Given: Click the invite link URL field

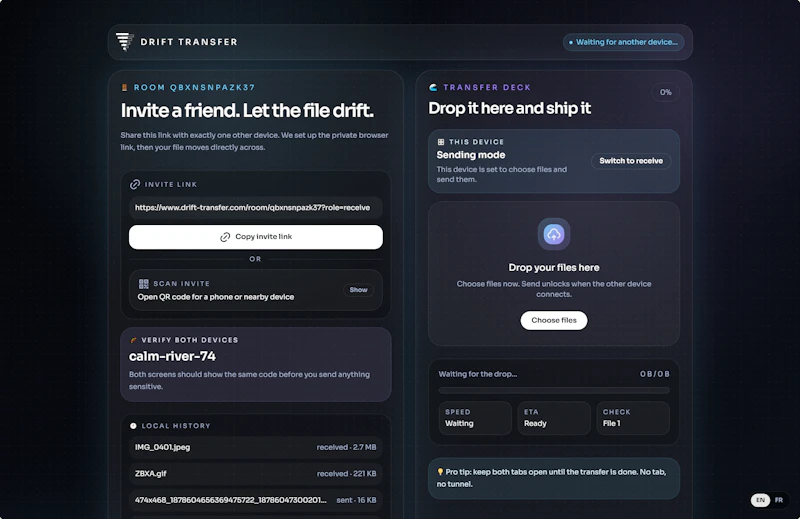Looking at the screenshot, I should point(256,208).
